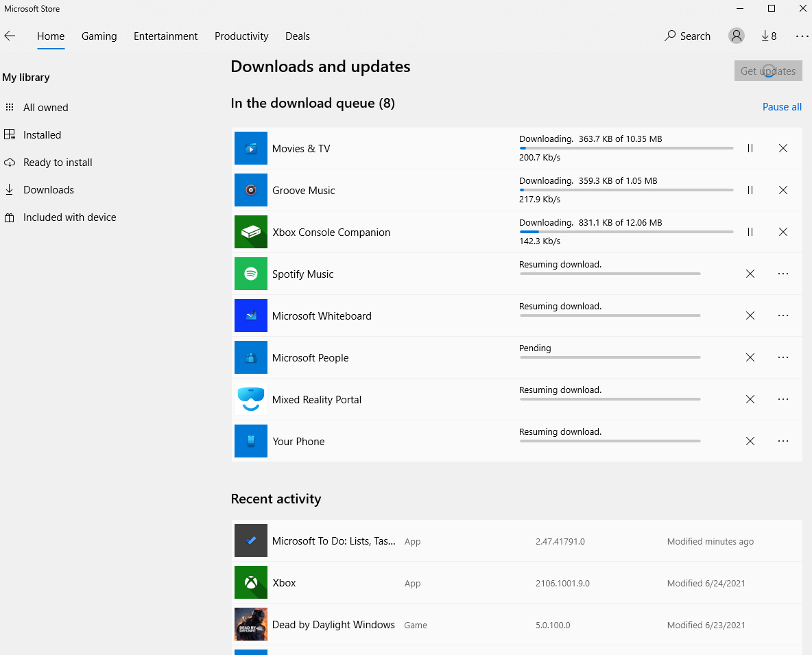Click the Spotify Music app icon
This screenshot has height=655, width=812.
tap(250, 274)
